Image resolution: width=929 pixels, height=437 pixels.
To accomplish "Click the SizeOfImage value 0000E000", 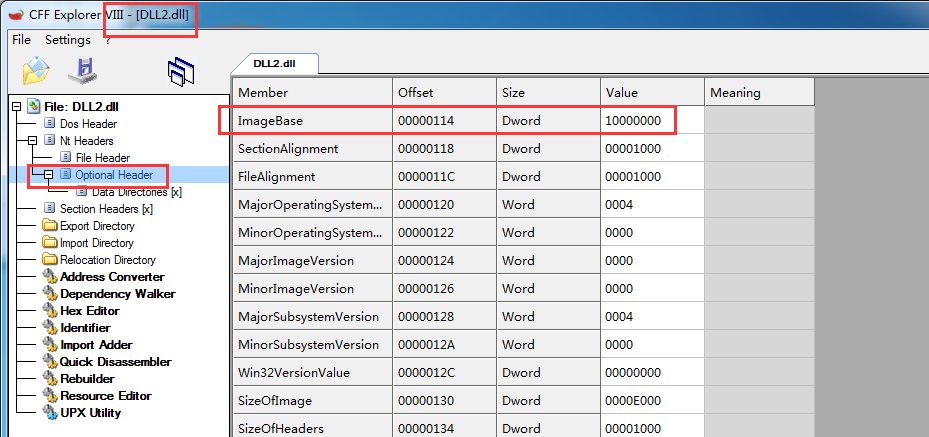I will tap(633, 401).
